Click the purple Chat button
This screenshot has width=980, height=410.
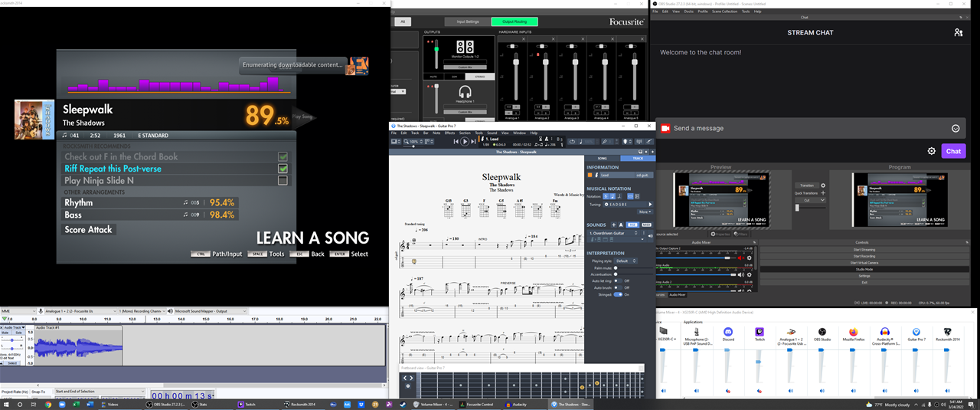click(x=953, y=151)
